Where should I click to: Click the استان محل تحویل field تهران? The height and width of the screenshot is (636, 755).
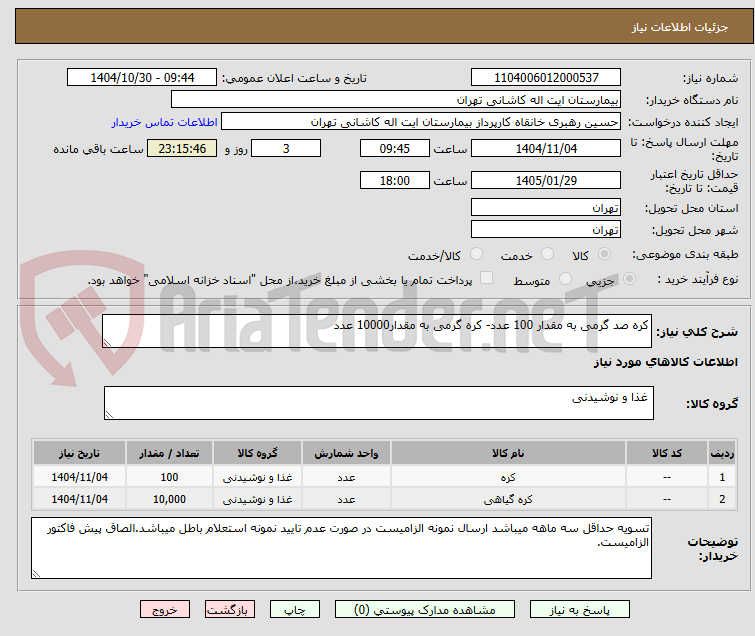546,208
